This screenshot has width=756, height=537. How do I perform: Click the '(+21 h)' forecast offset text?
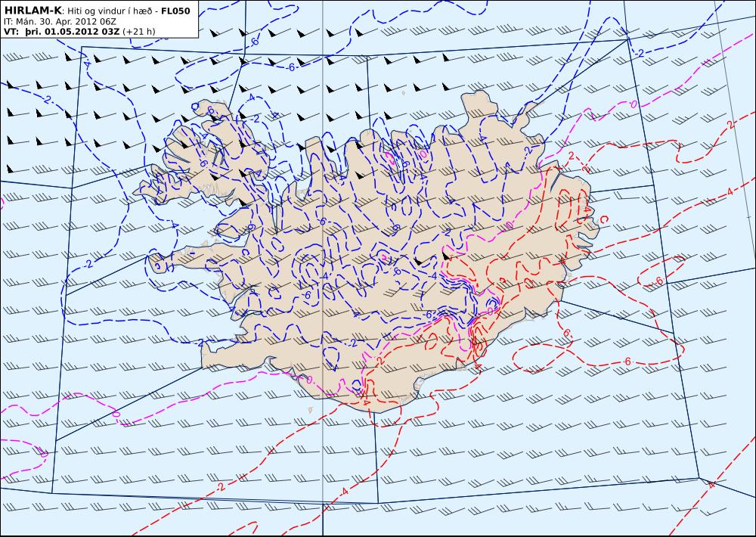139,32
